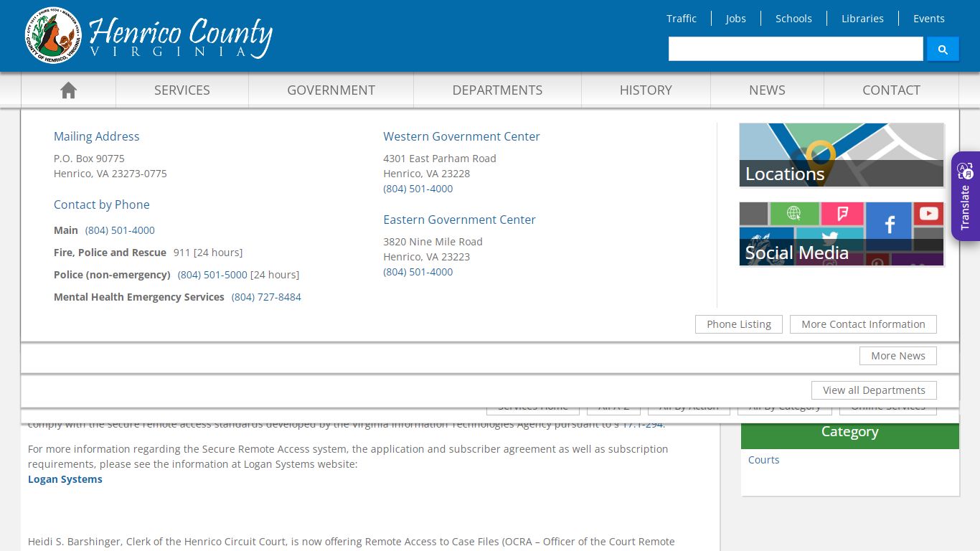The width and height of the screenshot is (980, 551).
Task: Open the Schools top link
Action: [793, 19]
